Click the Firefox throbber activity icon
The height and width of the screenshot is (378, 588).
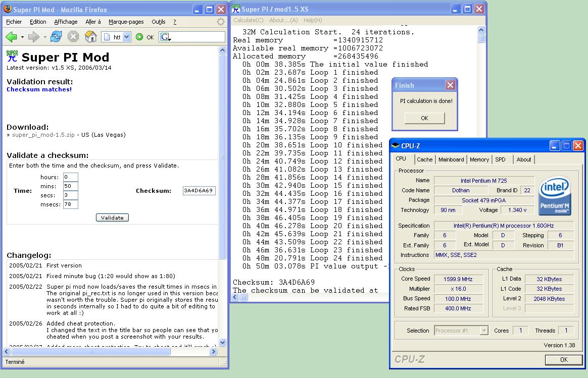tap(221, 22)
